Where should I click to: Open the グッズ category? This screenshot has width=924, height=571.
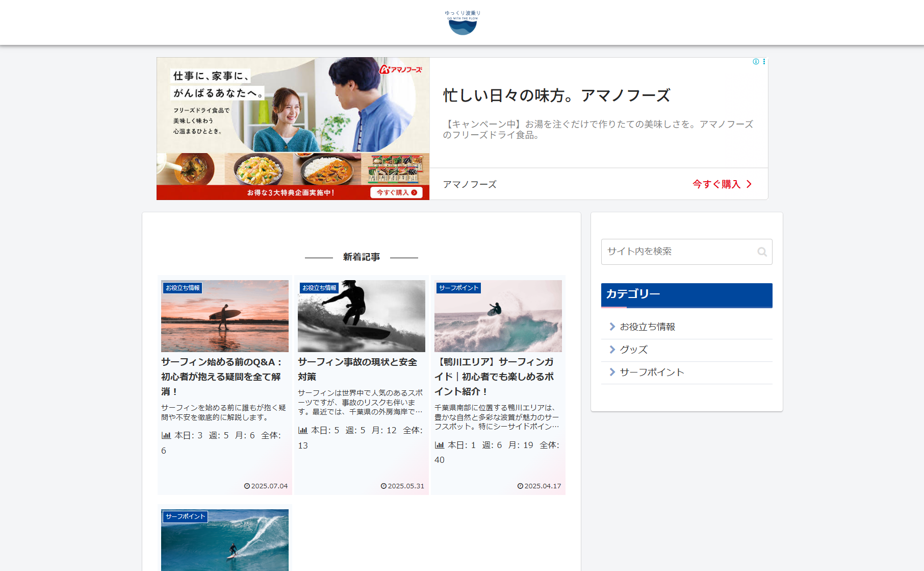pos(633,350)
